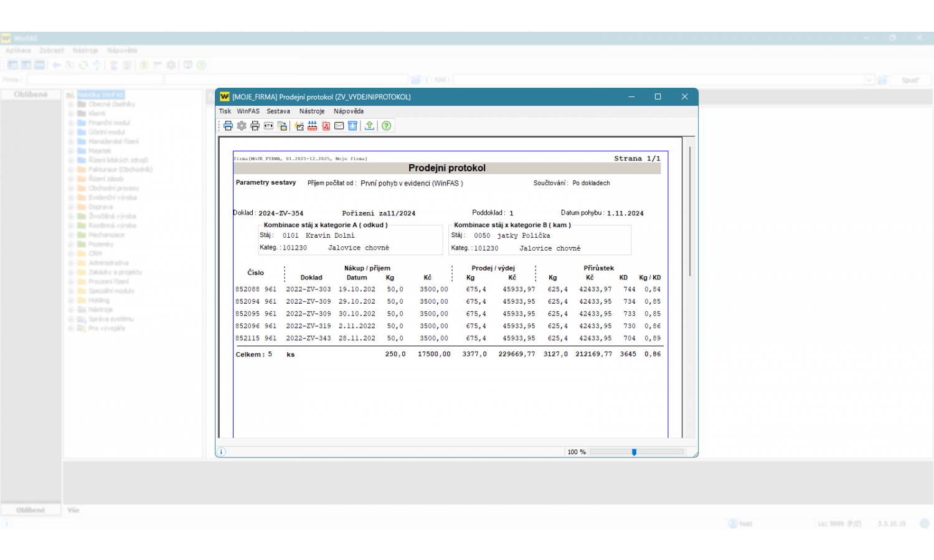Image resolution: width=934 pixels, height=560 pixels.
Task: Open the gray printer page-setup icon
Action: coord(255,126)
